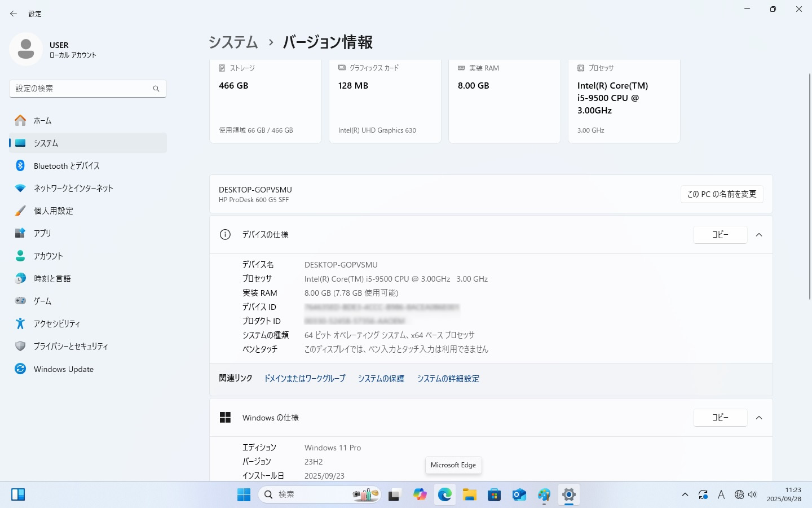
Task: Select プライバシーとセキュリティ in the sidebar
Action: coord(70,347)
